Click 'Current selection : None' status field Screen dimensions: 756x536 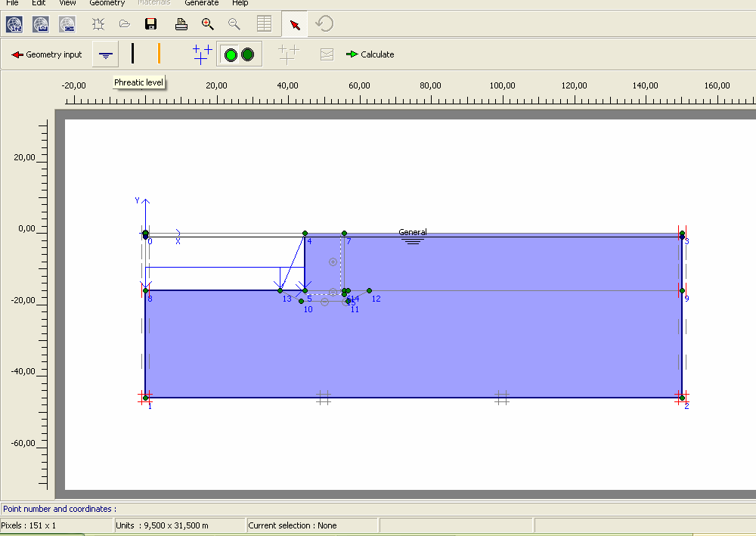pos(311,525)
